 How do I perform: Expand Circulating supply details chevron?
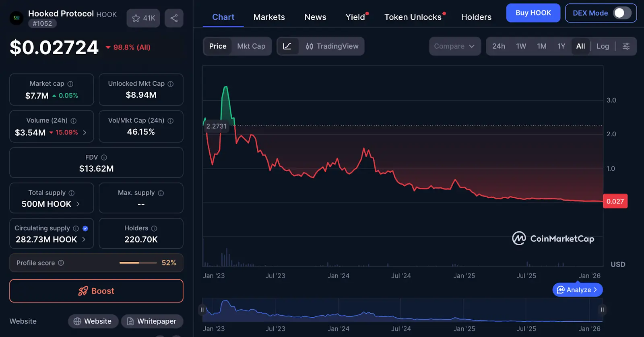[84, 240]
